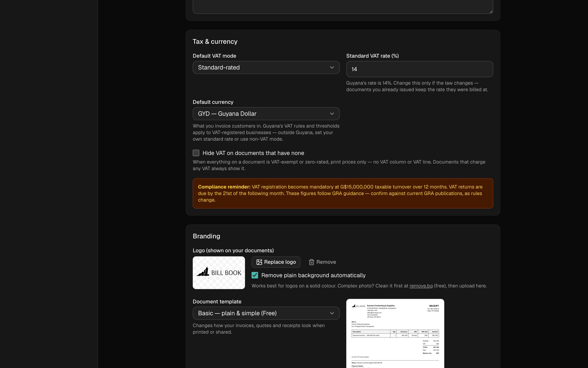
Task: Click the receipt template preview
Action: [395, 334]
